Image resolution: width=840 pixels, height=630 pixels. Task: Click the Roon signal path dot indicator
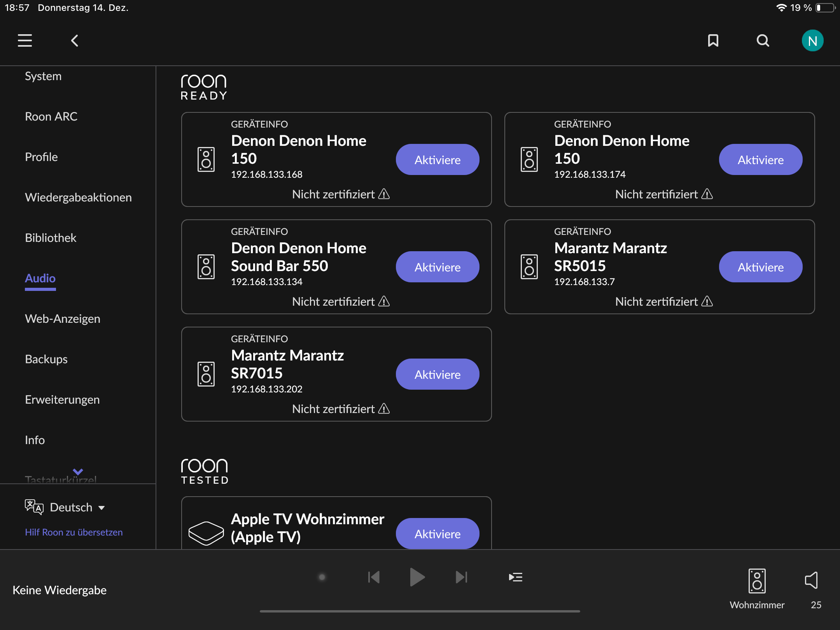(322, 577)
